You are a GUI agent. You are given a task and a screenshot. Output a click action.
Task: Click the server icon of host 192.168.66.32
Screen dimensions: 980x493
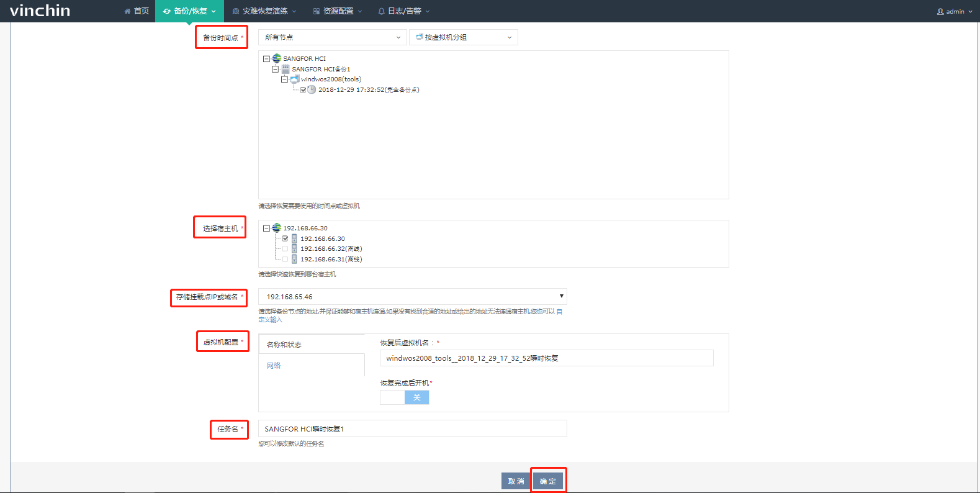pyautogui.click(x=294, y=249)
